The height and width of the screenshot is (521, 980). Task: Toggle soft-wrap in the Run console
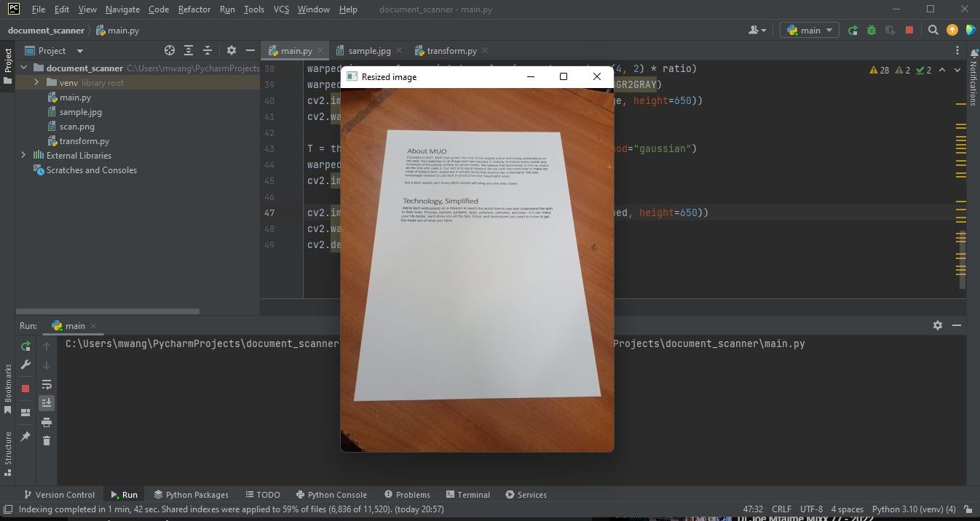(x=47, y=384)
